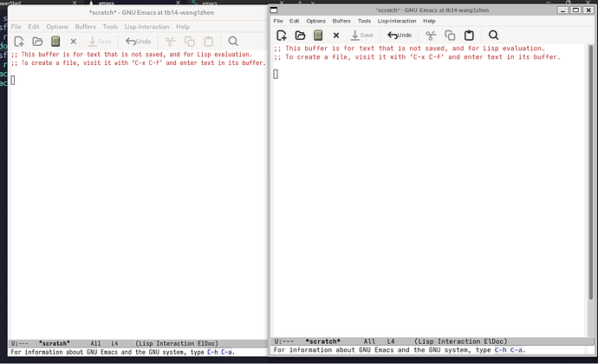The height and width of the screenshot is (364, 598).
Task: Click the X kill-buffer icon in left Emacs toolbar
Action: click(74, 42)
